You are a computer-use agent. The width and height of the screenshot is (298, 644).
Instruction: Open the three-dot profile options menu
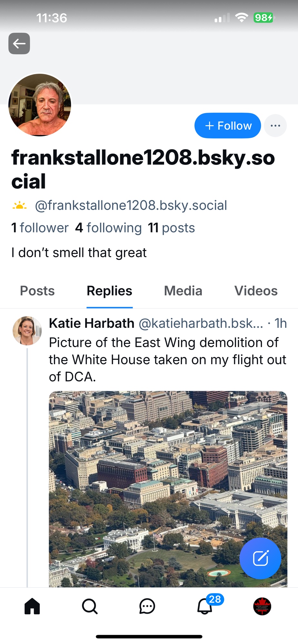tap(275, 126)
